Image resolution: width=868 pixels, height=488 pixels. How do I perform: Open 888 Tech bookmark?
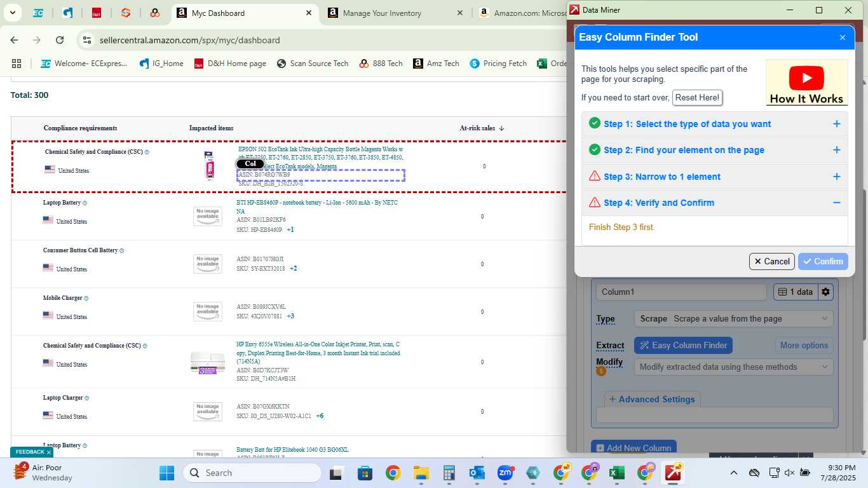pyautogui.click(x=381, y=64)
